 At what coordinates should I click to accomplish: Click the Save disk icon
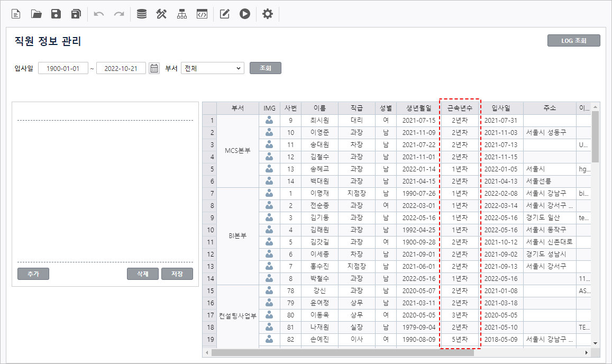56,14
